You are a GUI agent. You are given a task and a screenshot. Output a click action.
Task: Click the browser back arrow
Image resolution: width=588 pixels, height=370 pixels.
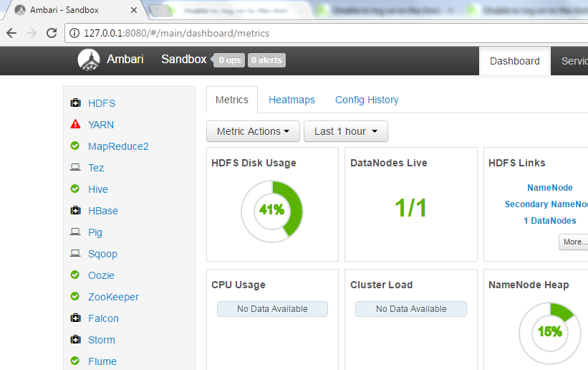[11, 33]
